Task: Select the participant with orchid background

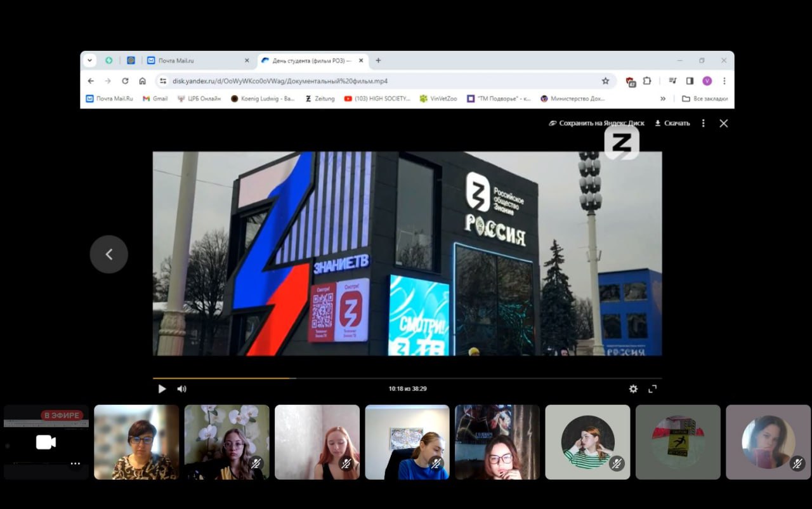Action: (226, 442)
